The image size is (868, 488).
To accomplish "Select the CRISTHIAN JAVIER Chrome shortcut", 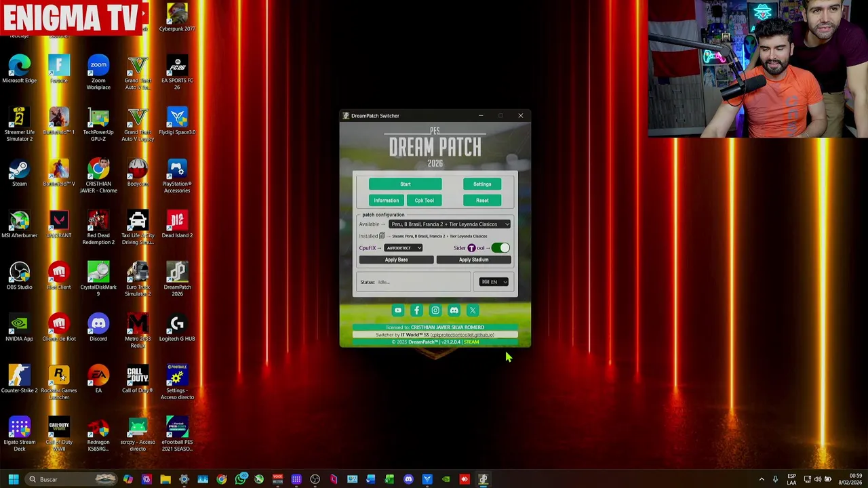I will click(98, 175).
